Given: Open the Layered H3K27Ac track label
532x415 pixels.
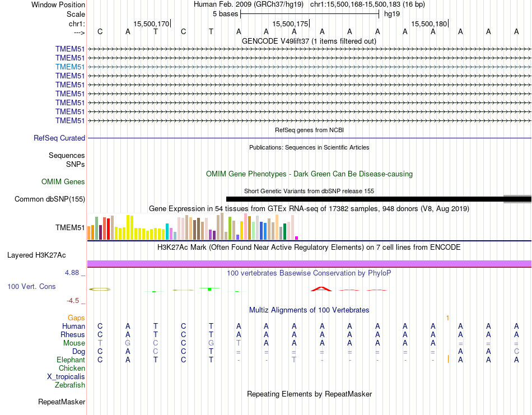Looking at the screenshot, I should click(36, 255).
